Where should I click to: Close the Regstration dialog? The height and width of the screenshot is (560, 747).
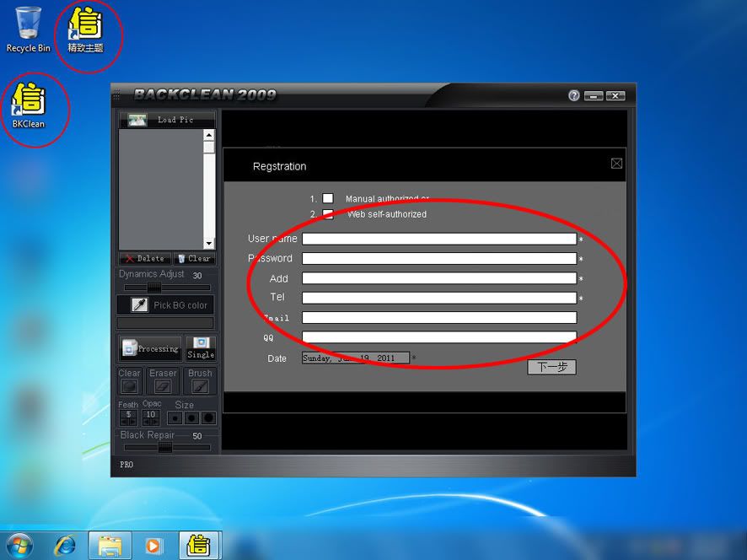click(616, 164)
